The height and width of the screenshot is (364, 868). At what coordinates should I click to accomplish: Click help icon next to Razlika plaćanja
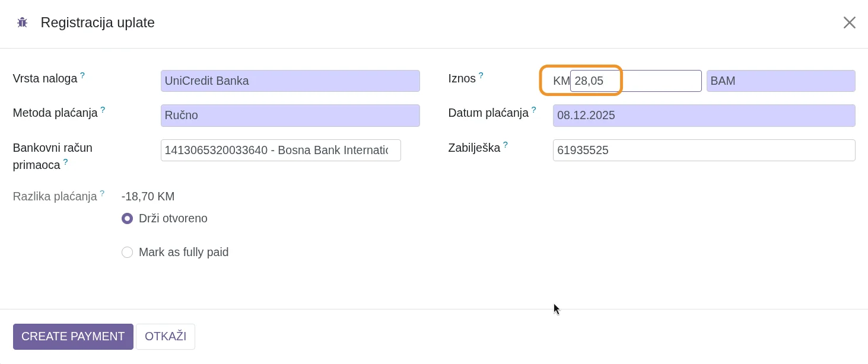(102, 193)
